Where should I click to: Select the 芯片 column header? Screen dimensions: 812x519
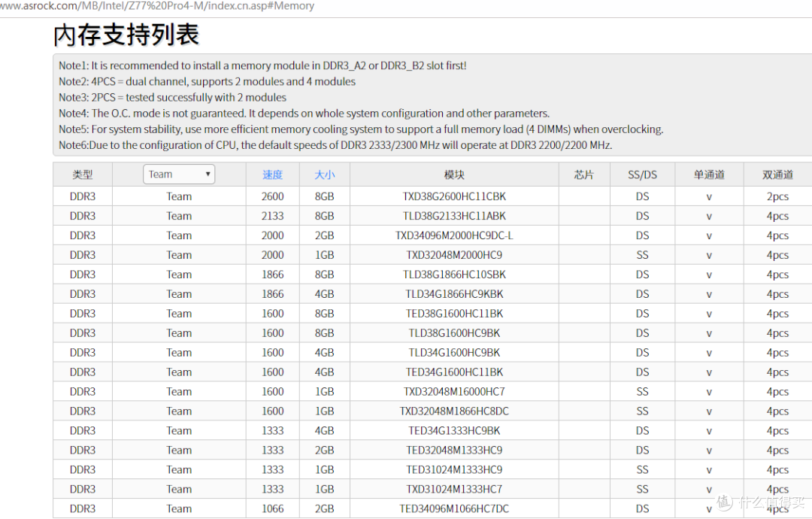pyautogui.click(x=584, y=175)
